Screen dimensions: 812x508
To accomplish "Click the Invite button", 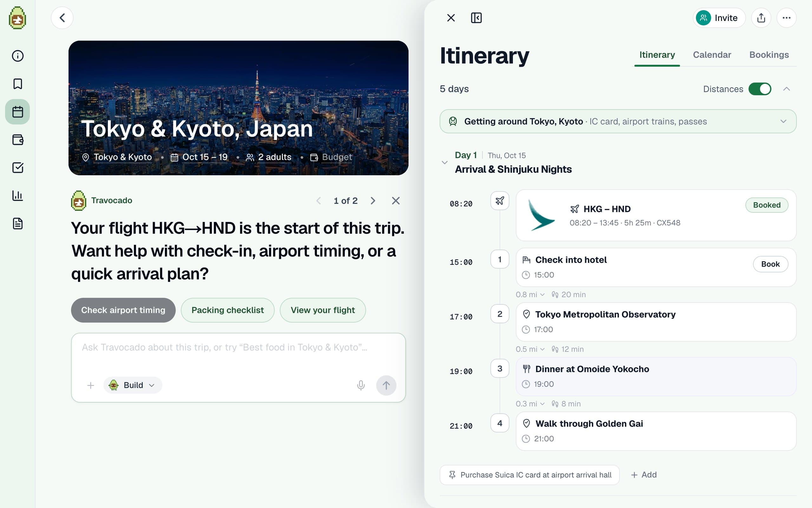I will point(719,18).
